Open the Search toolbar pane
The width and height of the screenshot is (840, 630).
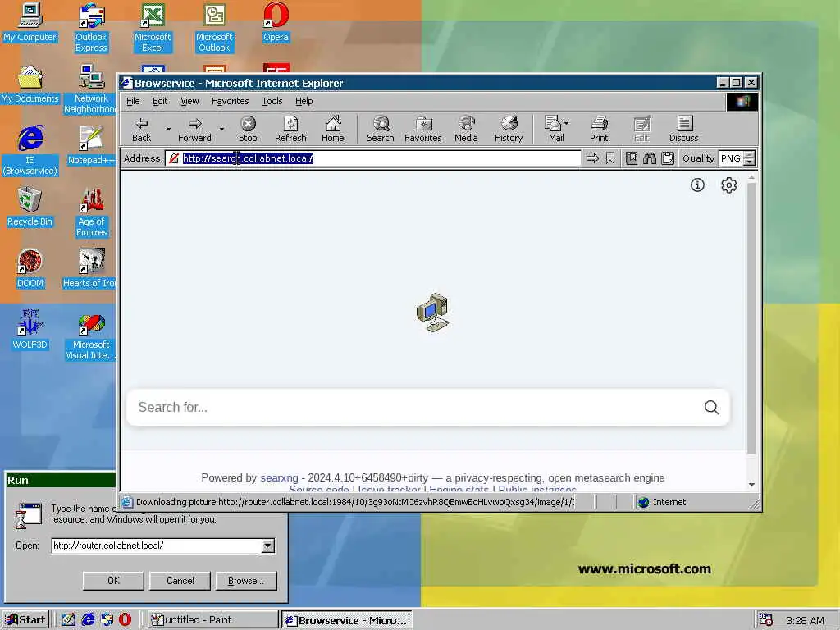pyautogui.click(x=381, y=130)
